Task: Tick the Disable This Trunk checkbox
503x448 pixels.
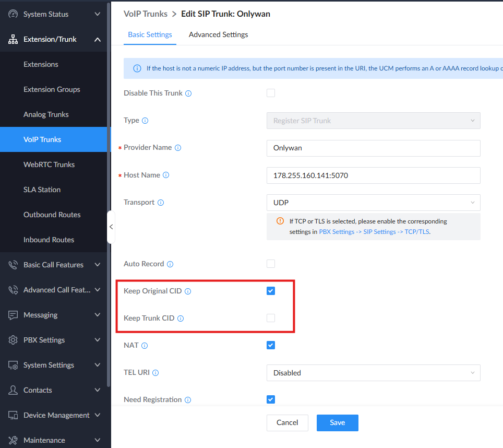Action: click(x=271, y=93)
